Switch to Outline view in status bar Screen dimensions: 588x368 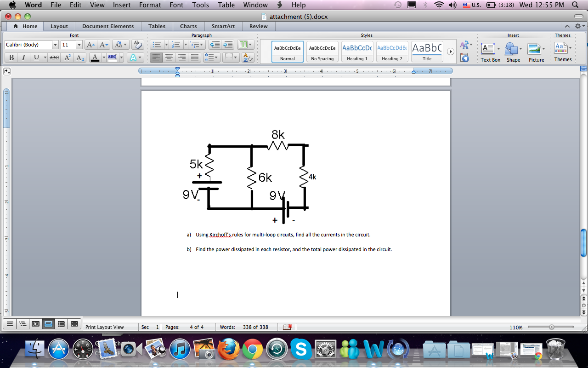(22, 324)
